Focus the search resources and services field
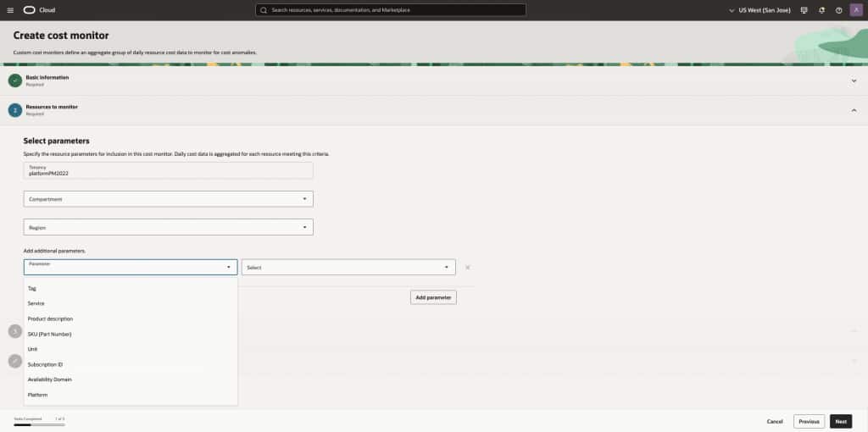This screenshot has height=432, width=868. click(x=390, y=10)
